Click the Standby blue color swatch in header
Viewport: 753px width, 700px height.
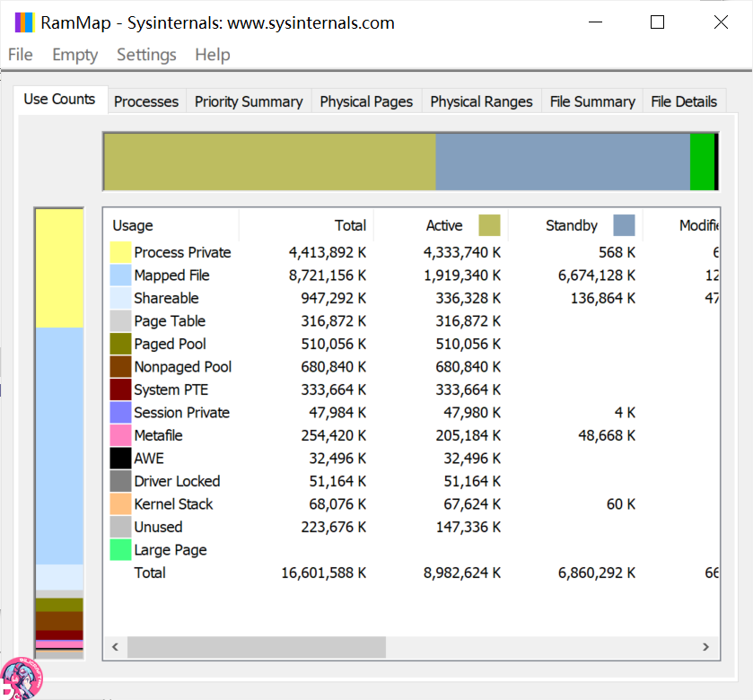(x=624, y=225)
